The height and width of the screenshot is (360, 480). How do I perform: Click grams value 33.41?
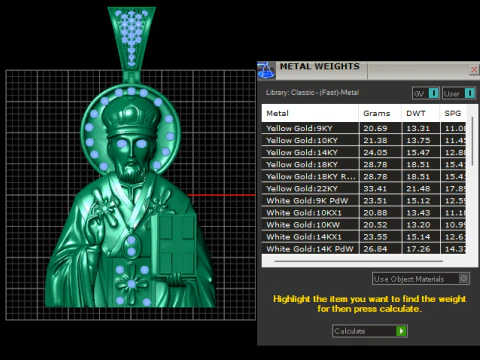(375, 189)
